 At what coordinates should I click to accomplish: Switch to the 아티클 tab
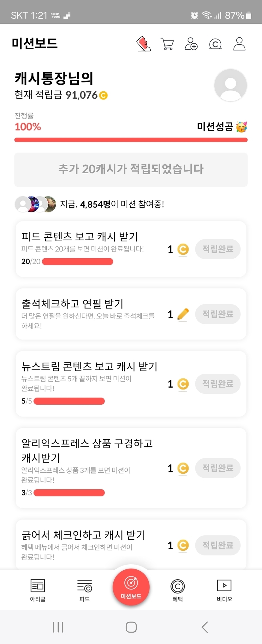[38, 590]
